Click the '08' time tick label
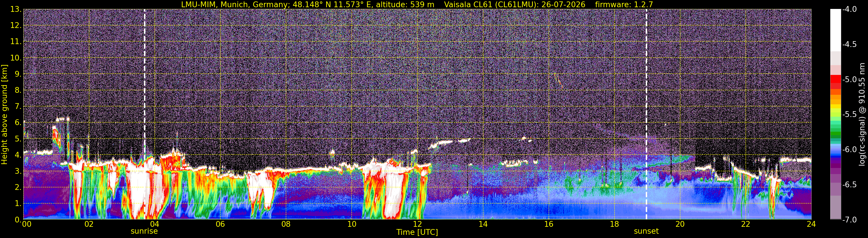This screenshot has height=238, width=868. pyautogui.click(x=286, y=224)
